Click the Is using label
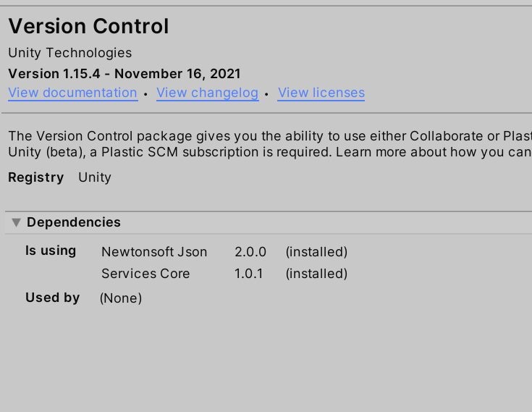 [x=51, y=251]
